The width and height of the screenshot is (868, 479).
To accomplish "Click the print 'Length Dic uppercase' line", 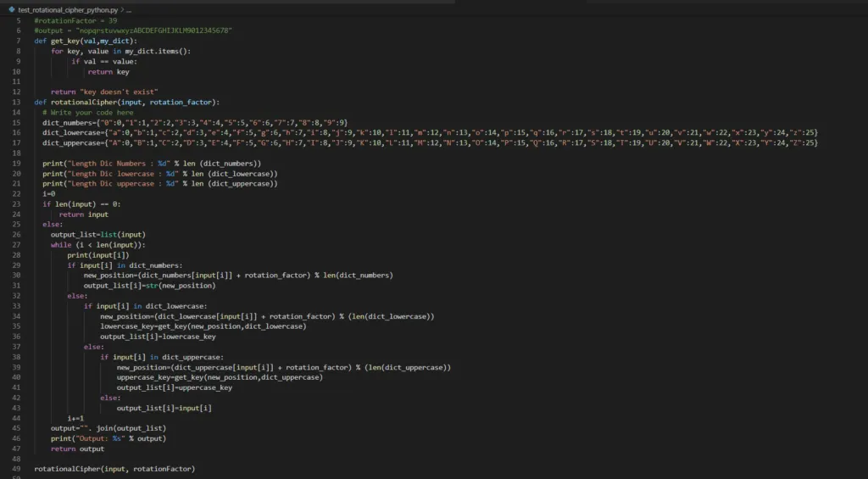I will pos(160,184).
